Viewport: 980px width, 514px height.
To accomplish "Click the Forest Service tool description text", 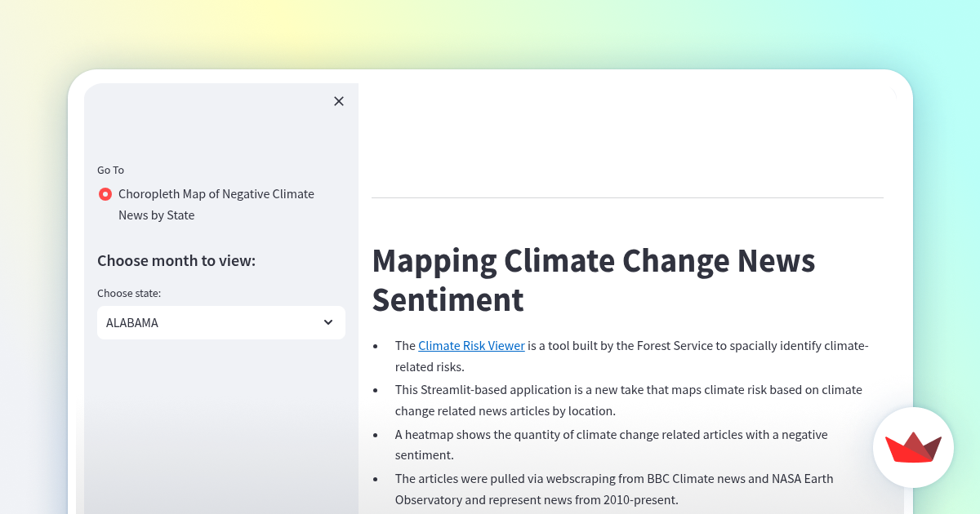I will [x=697, y=346].
